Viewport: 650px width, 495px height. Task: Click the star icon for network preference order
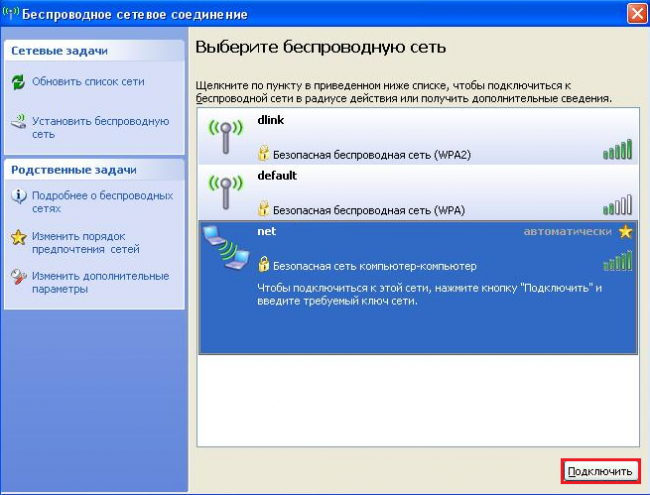coord(18,237)
